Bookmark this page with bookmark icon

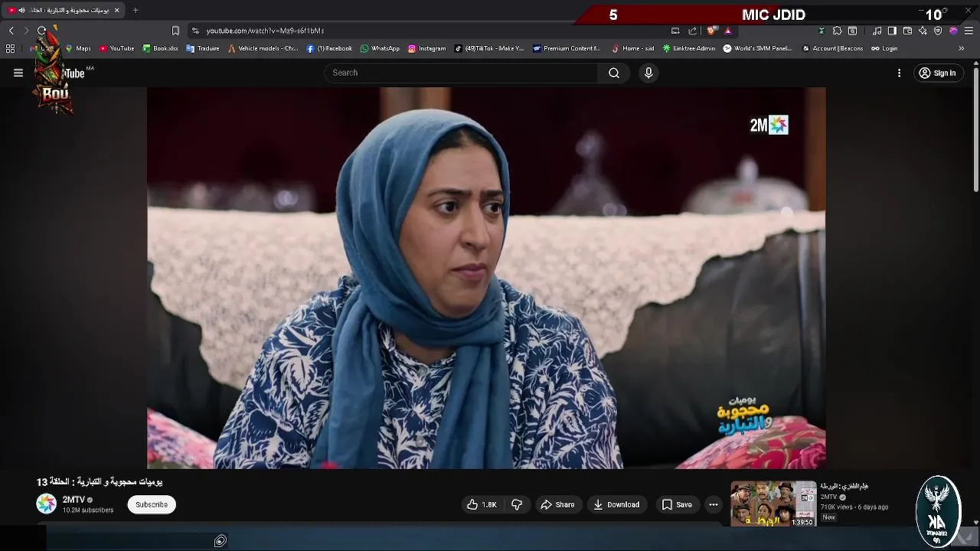coord(175,31)
